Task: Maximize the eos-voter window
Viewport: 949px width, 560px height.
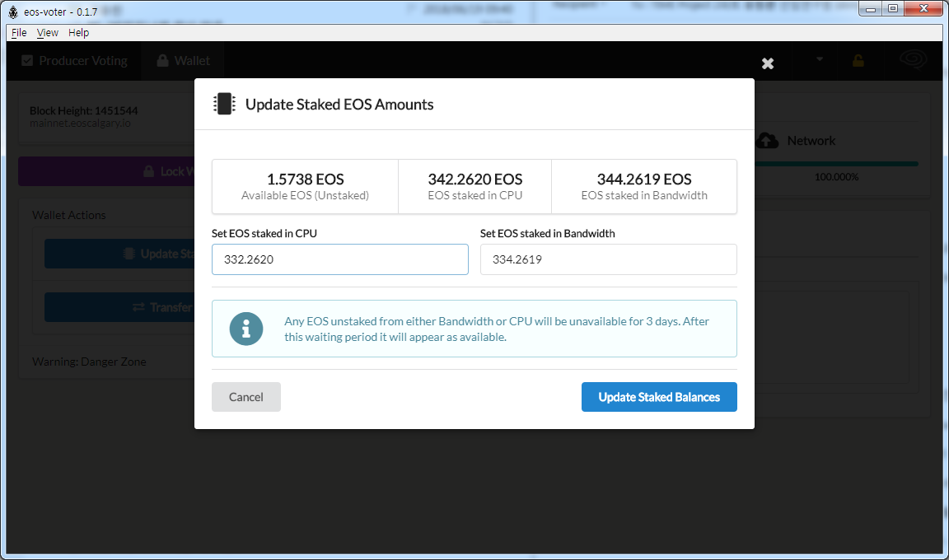Action: (x=893, y=8)
